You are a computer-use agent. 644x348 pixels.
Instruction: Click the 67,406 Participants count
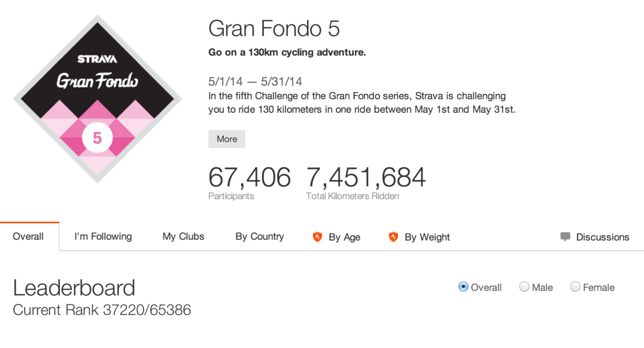pos(250,178)
